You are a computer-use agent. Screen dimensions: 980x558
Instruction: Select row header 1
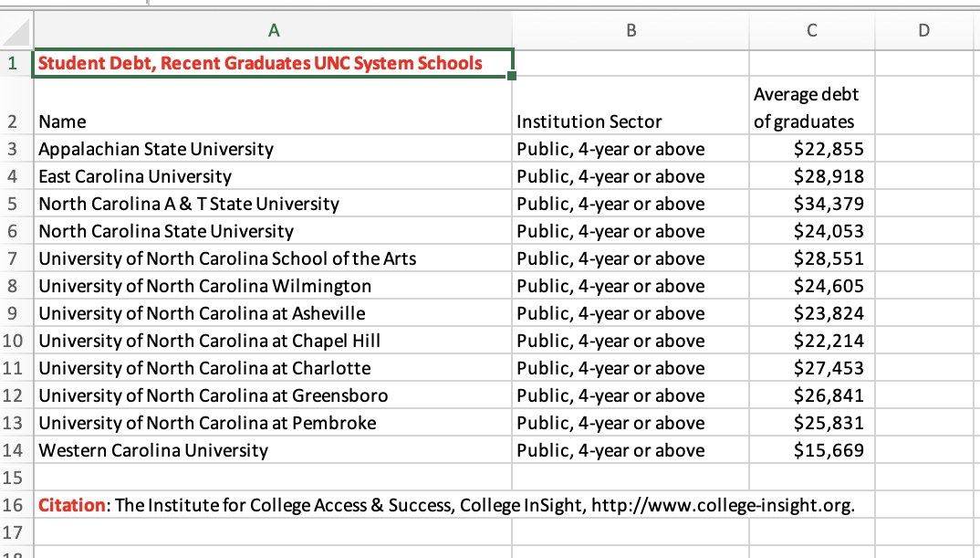[x=15, y=62]
